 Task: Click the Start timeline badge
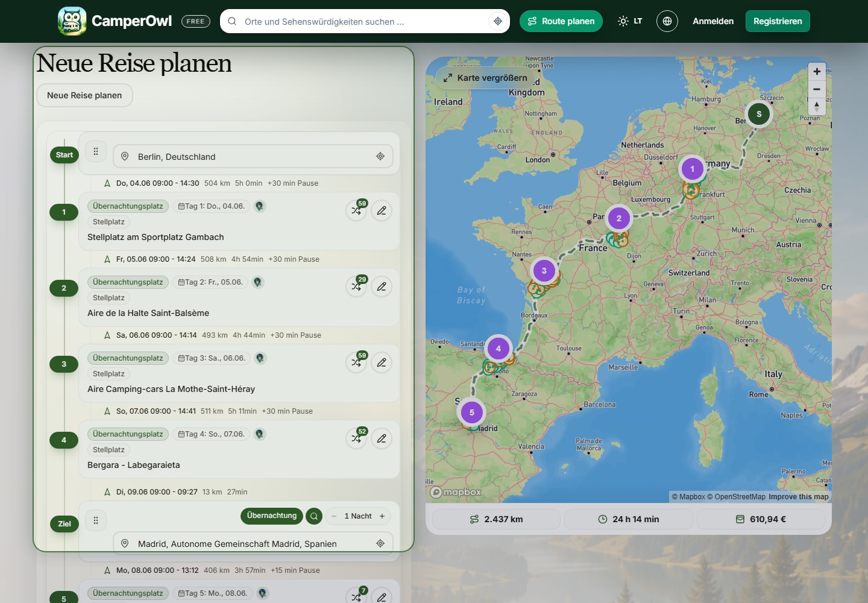(x=64, y=155)
